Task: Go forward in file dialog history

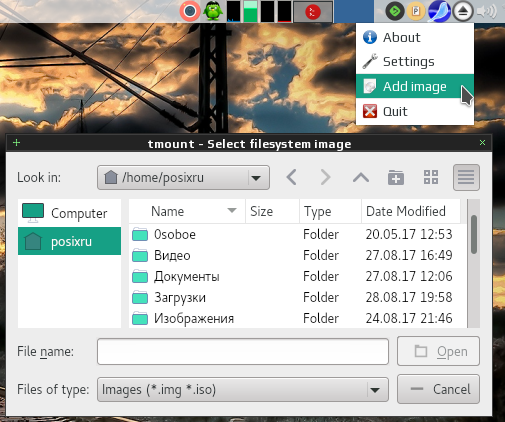Action: [x=326, y=177]
